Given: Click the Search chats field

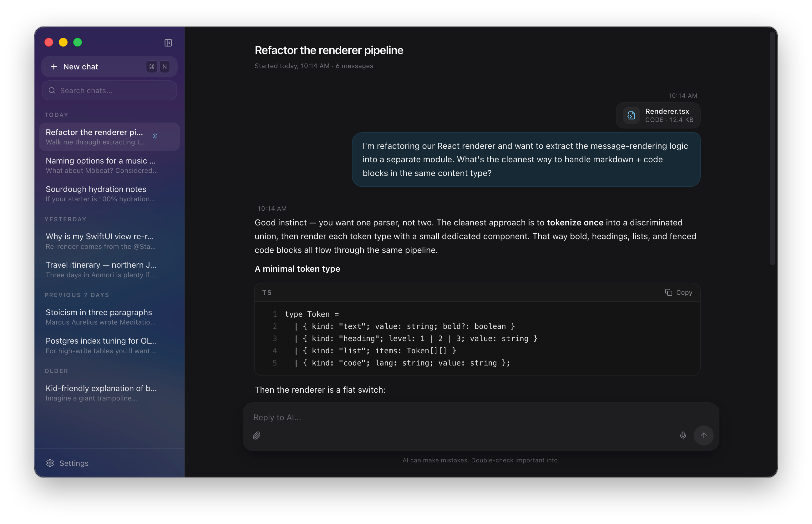Looking at the screenshot, I should coord(109,90).
